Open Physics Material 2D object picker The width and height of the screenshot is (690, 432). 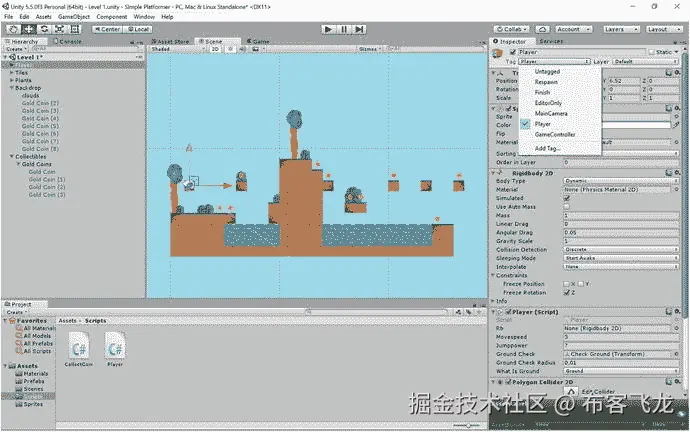(676, 190)
